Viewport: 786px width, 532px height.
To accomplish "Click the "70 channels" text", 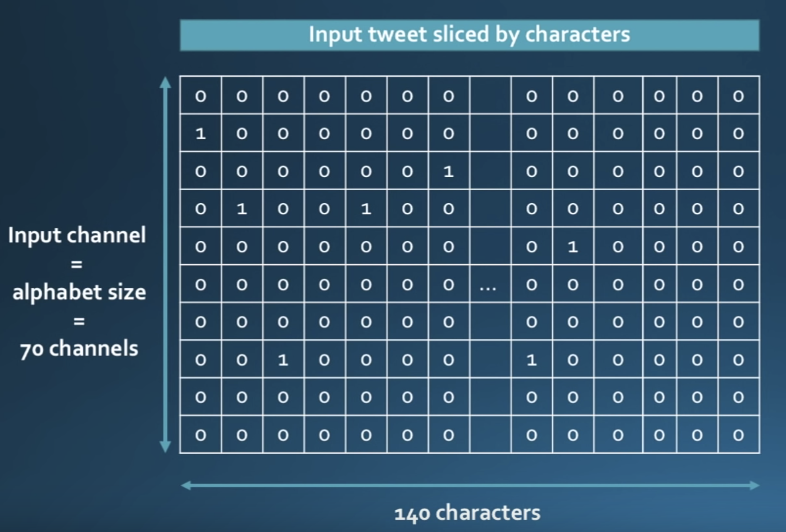I will pos(79,349).
